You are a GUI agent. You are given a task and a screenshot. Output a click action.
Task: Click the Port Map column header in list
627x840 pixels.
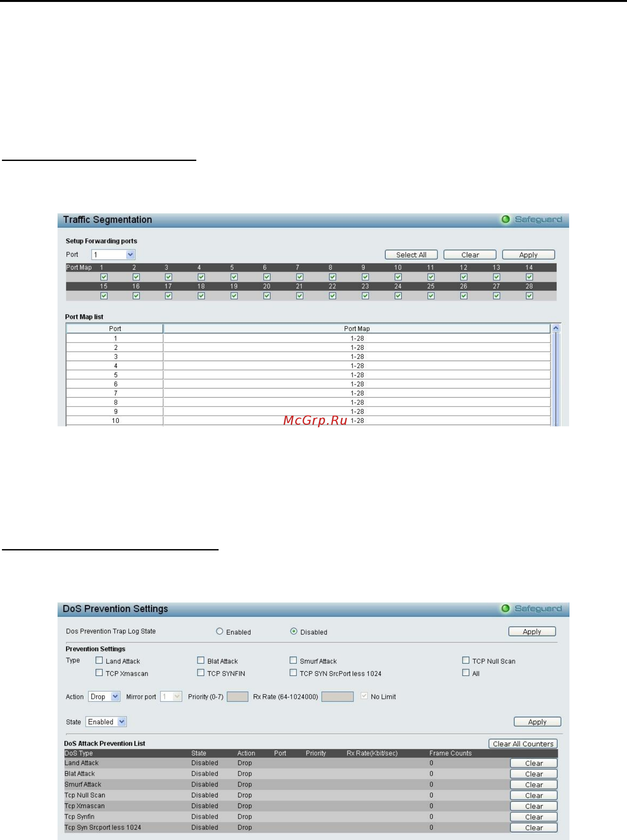(357, 329)
